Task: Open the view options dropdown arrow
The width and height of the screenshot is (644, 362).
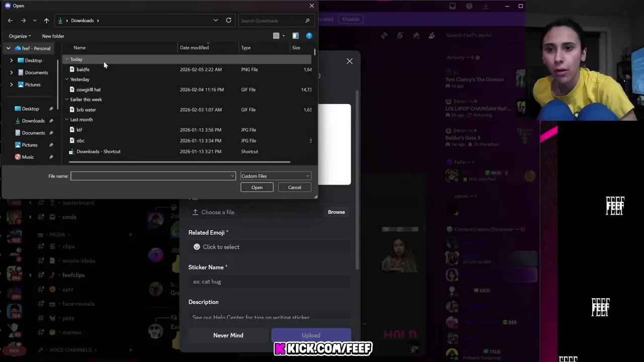Action: click(283, 36)
